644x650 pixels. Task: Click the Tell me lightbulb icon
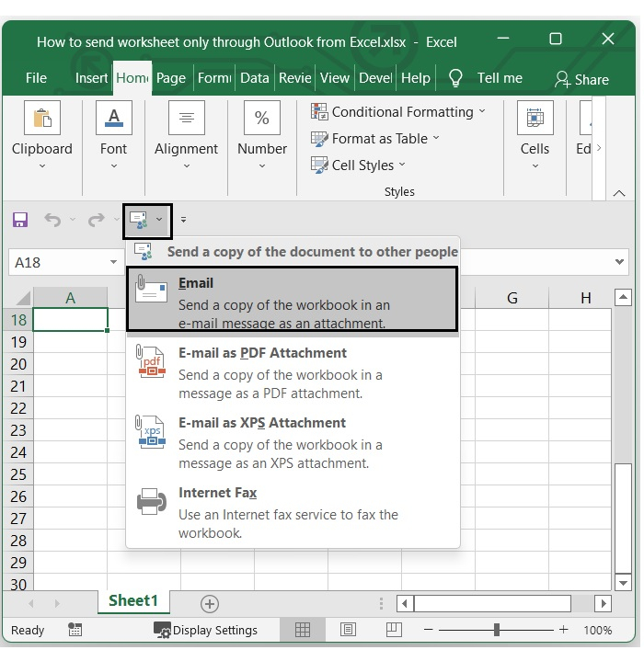[455, 78]
